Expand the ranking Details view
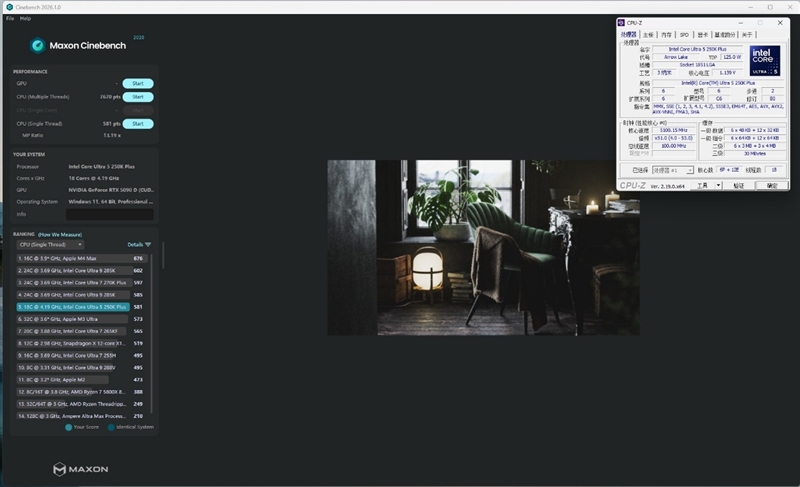The height and width of the screenshot is (487, 800). click(139, 244)
